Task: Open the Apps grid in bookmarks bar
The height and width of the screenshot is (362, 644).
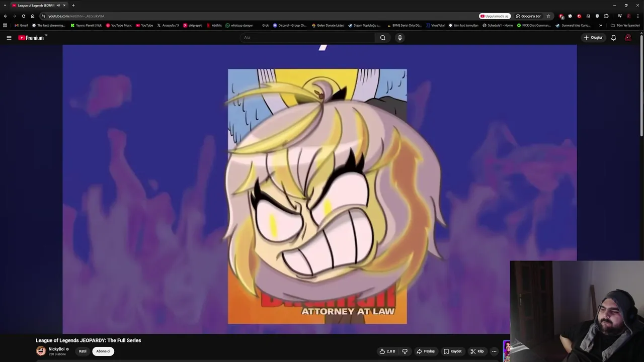Action: point(5,25)
